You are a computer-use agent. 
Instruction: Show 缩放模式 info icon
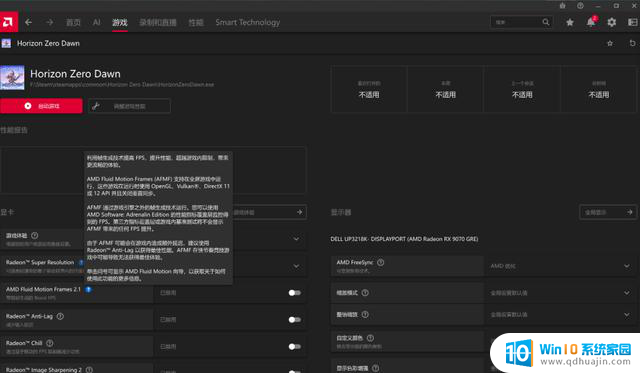[365, 293]
